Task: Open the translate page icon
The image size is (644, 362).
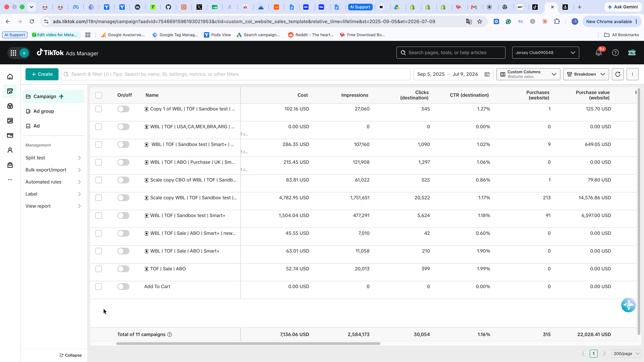Action: pyautogui.click(x=469, y=21)
